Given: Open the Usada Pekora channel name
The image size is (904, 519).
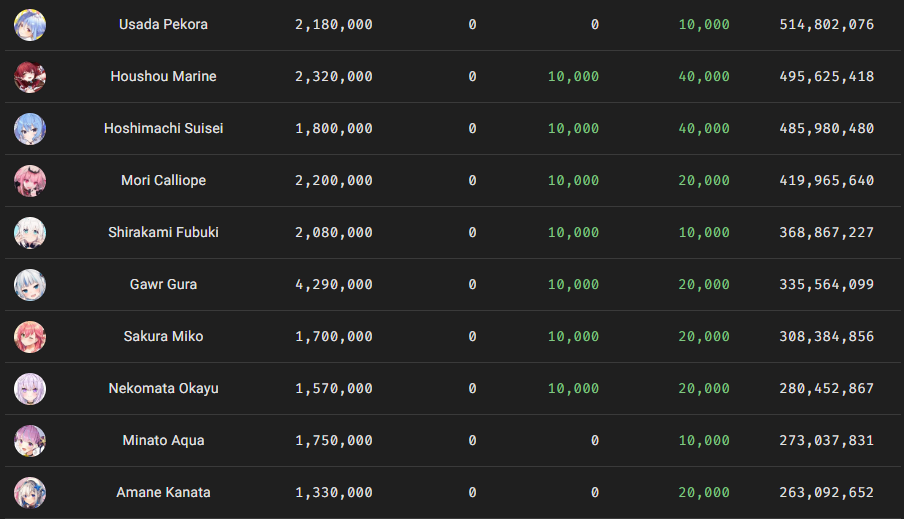Looking at the screenshot, I should (x=163, y=24).
